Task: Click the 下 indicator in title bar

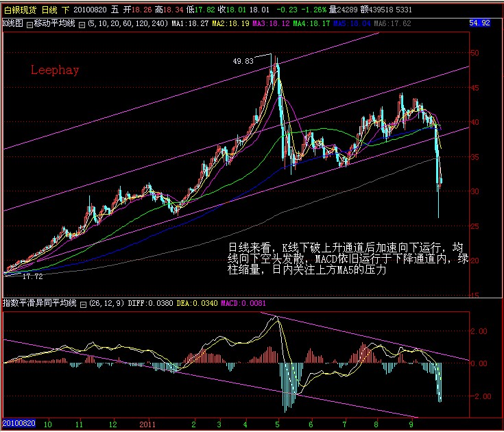Action: 66,10
